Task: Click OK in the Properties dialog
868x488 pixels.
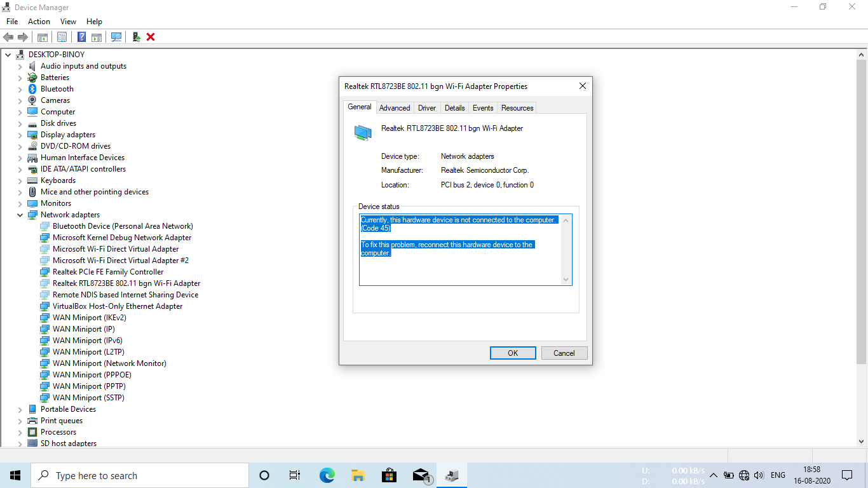Action: pos(513,353)
